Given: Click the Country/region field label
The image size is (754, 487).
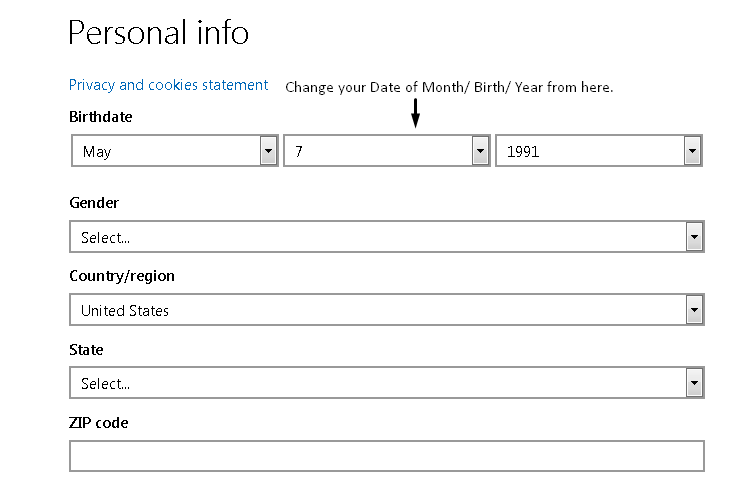Looking at the screenshot, I should [121, 276].
